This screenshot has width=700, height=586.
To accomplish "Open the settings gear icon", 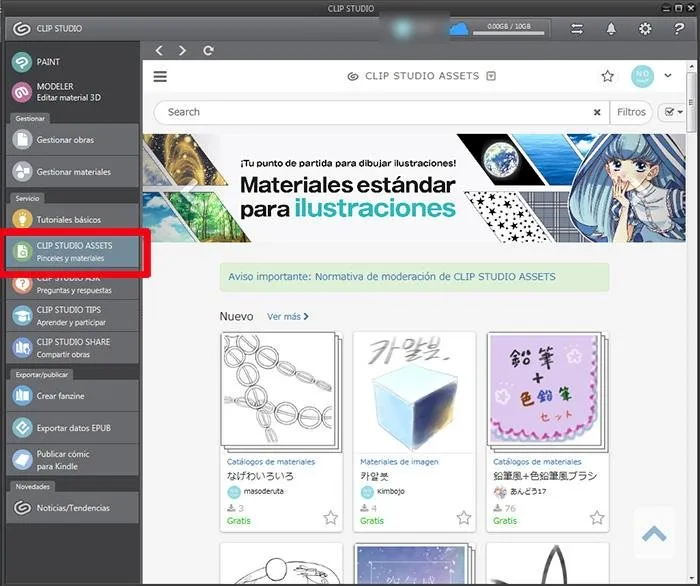I will (x=645, y=29).
